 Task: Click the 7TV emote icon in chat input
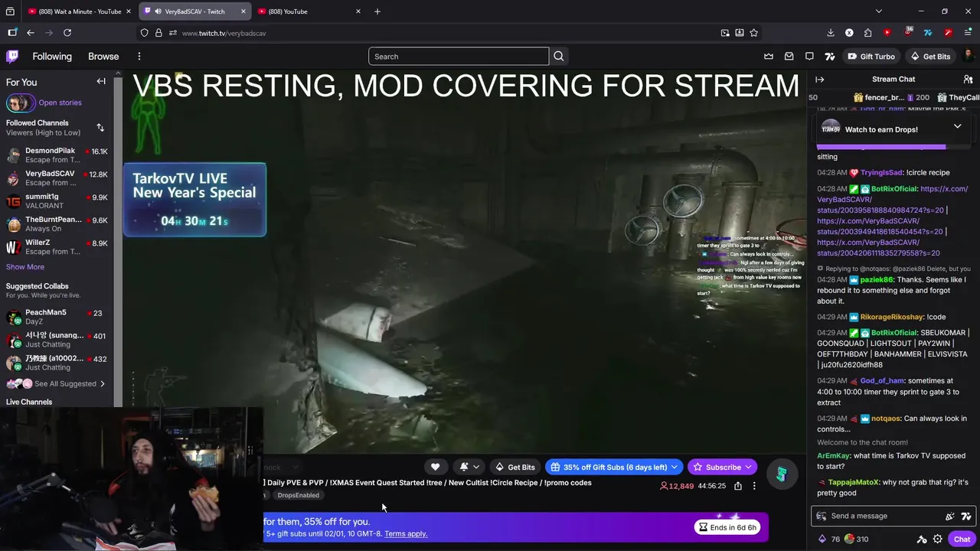(x=965, y=516)
